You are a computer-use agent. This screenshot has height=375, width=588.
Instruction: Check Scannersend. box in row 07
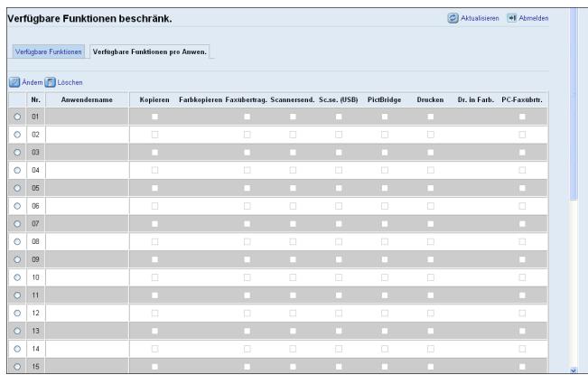293,224
